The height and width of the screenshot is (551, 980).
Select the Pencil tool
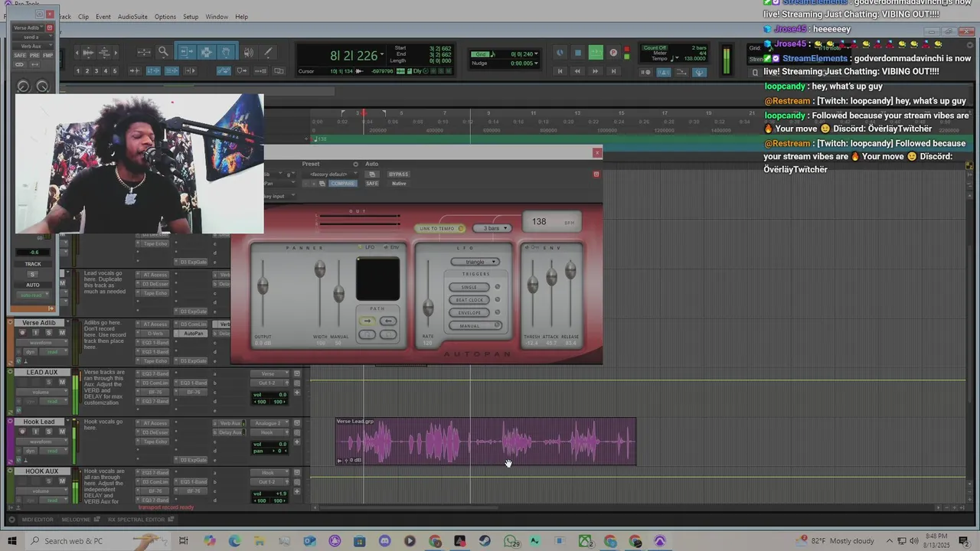268,52
